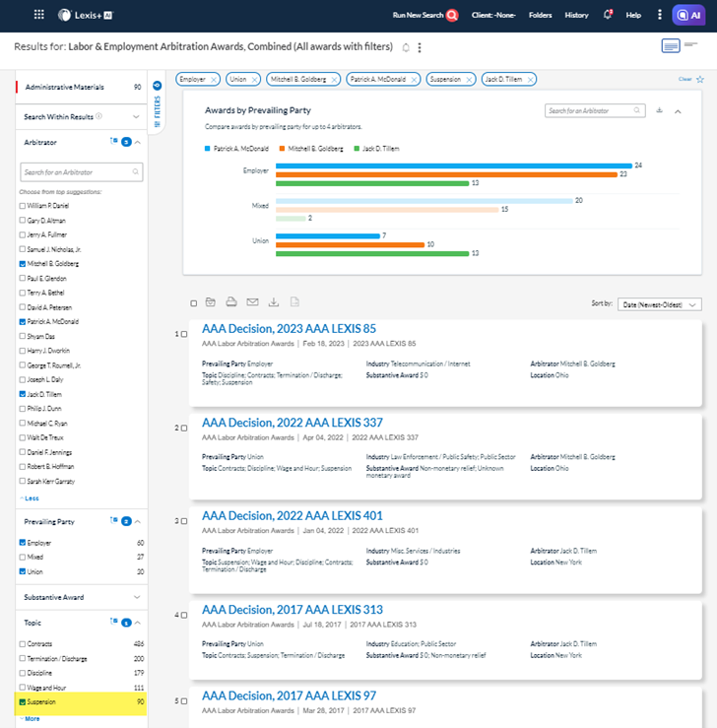The image size is (717, 728).
Task: Select all results checkbox in toolbar
Action: (x=193, y=303)
